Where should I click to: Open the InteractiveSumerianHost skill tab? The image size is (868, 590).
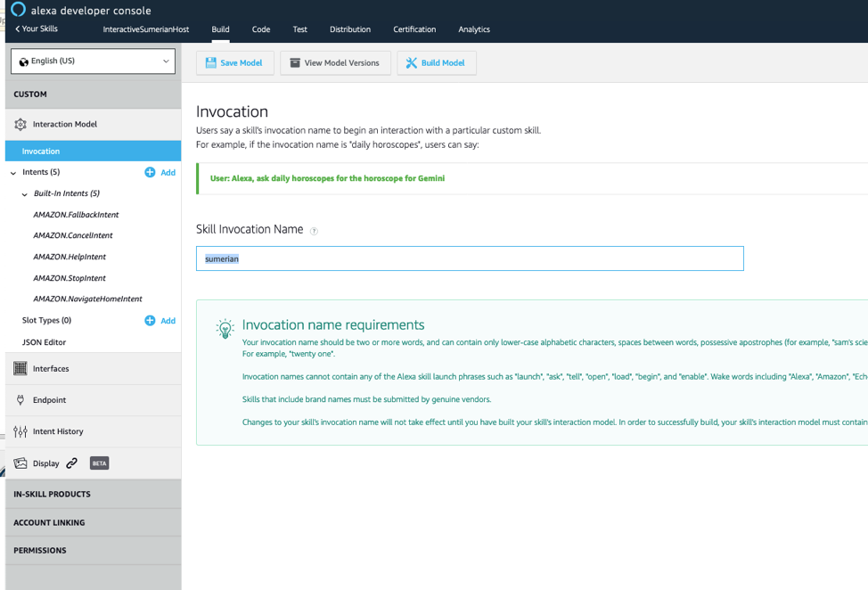[x=145, y=29]
